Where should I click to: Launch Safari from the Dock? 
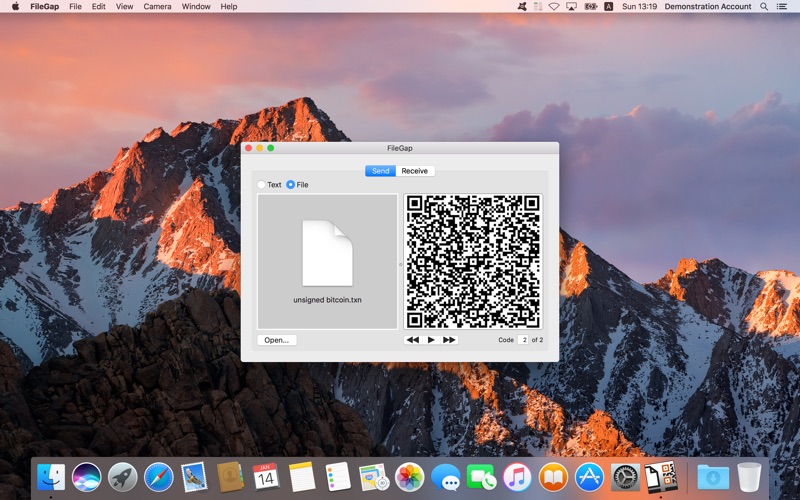coord(159,477)
